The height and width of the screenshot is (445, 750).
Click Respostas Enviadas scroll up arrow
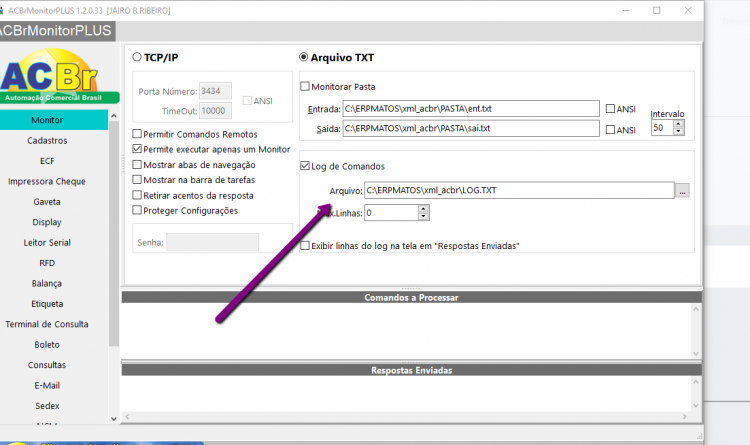click(x=696, y=382)
